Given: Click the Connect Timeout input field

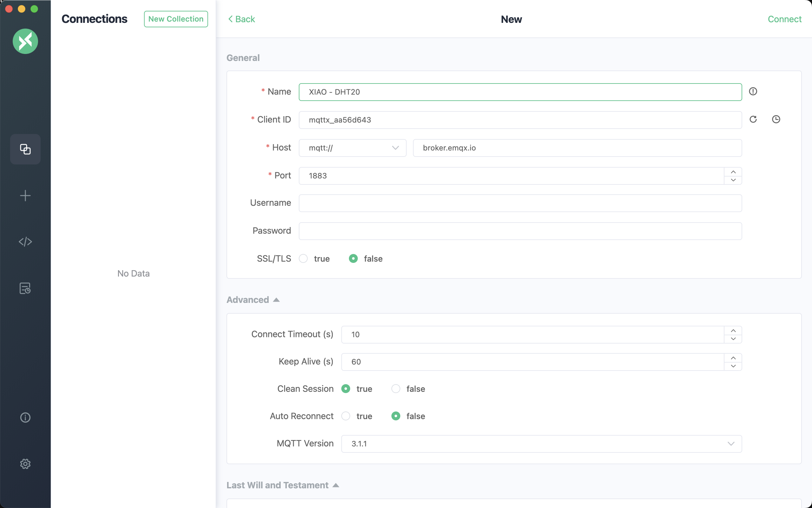Looking at the screenshot, I should [533, 335].
